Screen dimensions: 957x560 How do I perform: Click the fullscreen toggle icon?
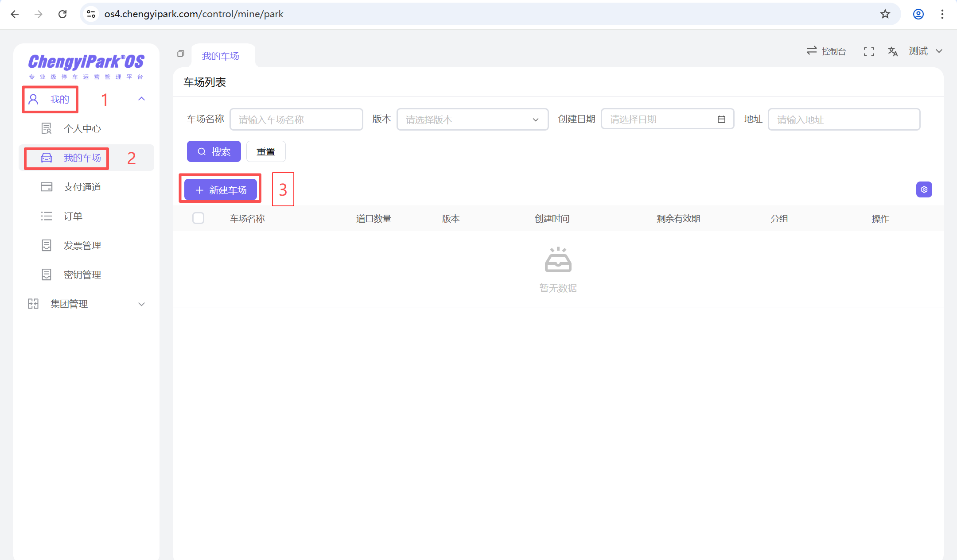[x=868, y=52]
